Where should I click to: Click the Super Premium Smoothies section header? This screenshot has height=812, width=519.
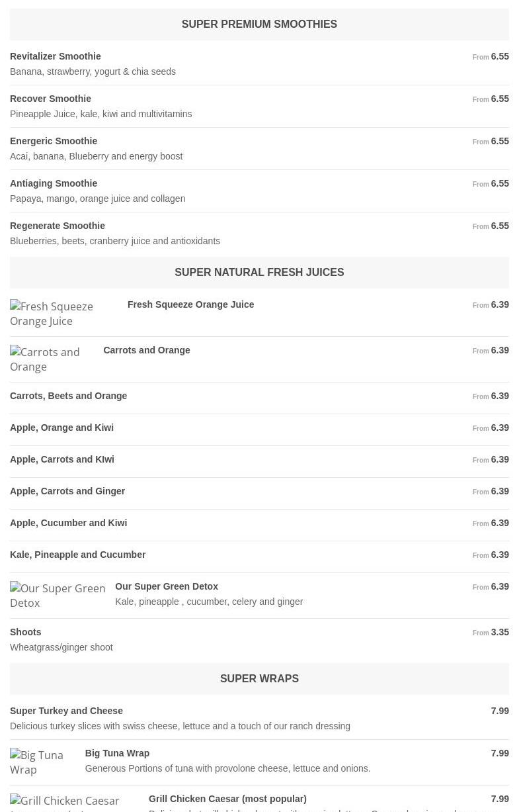click(259, 24)
